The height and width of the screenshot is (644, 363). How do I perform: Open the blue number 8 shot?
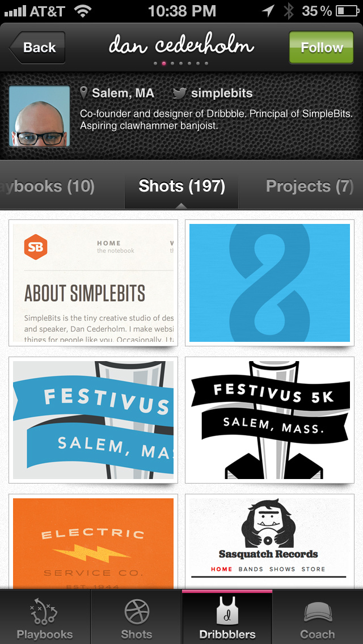[269, 282]
